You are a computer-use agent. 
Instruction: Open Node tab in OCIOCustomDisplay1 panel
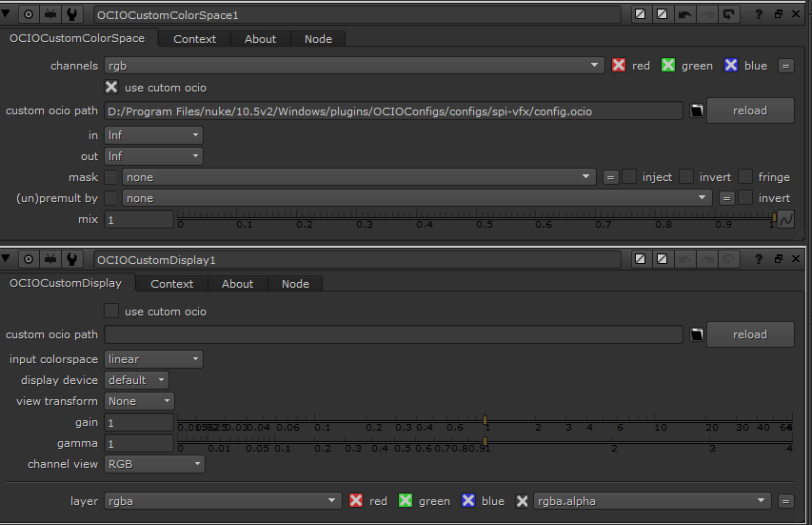point(295,284)
